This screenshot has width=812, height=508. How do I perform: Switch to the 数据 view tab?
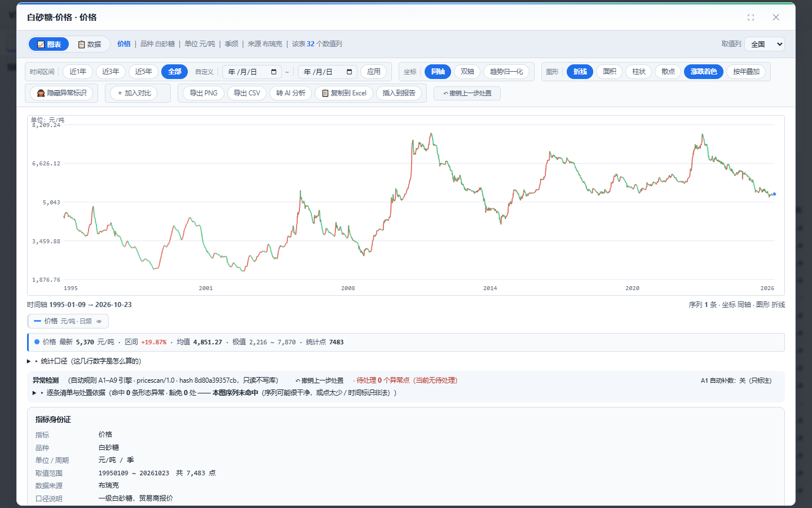[90, 44]
